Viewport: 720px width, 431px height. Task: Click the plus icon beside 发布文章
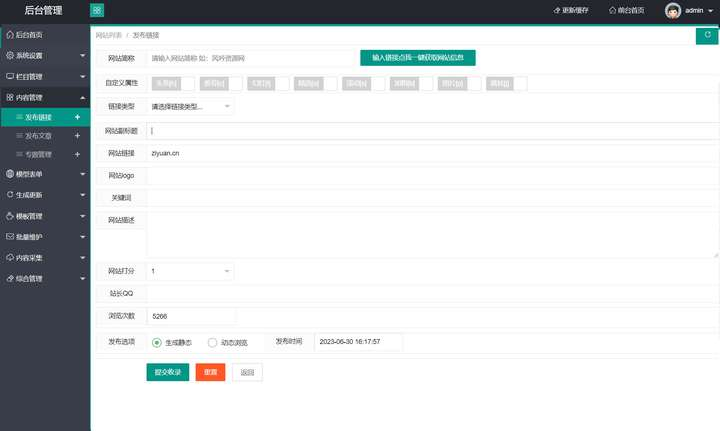click(x=77, y=136)
